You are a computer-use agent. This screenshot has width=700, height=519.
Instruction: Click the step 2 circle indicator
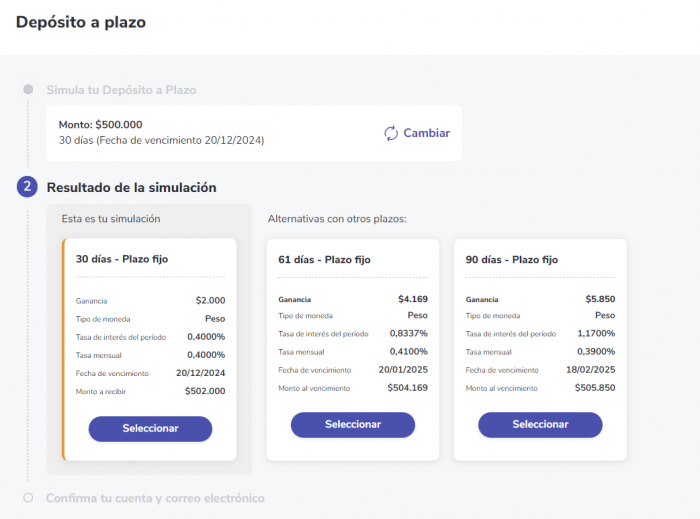[x=27, y=187]
